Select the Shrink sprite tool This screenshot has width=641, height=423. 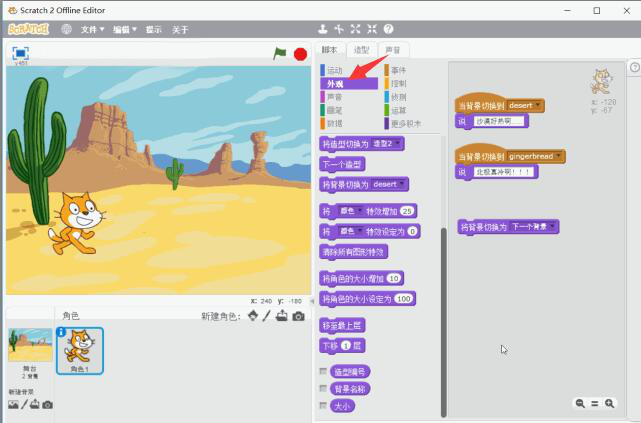click(x=372, y=29)
